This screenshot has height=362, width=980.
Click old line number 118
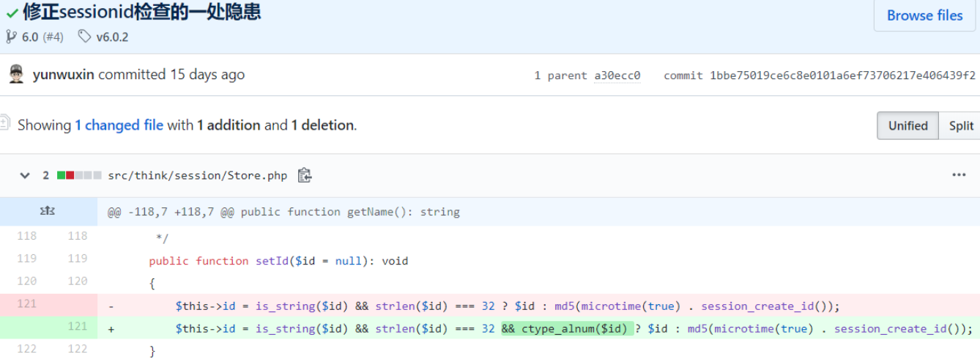coord(26,235)
